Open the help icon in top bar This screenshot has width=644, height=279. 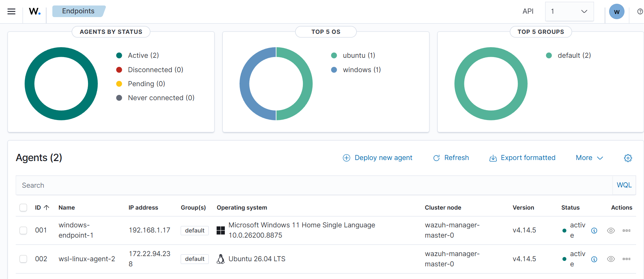[640, 12]
